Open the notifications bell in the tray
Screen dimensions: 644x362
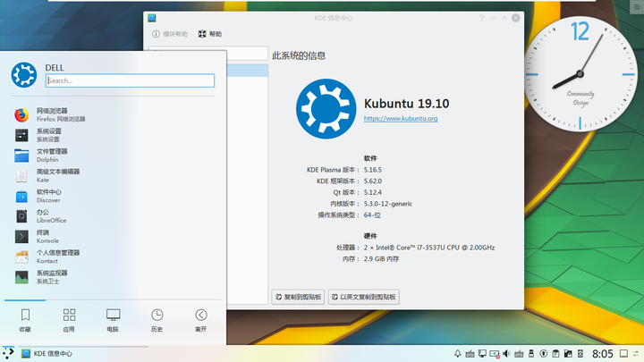458,353
